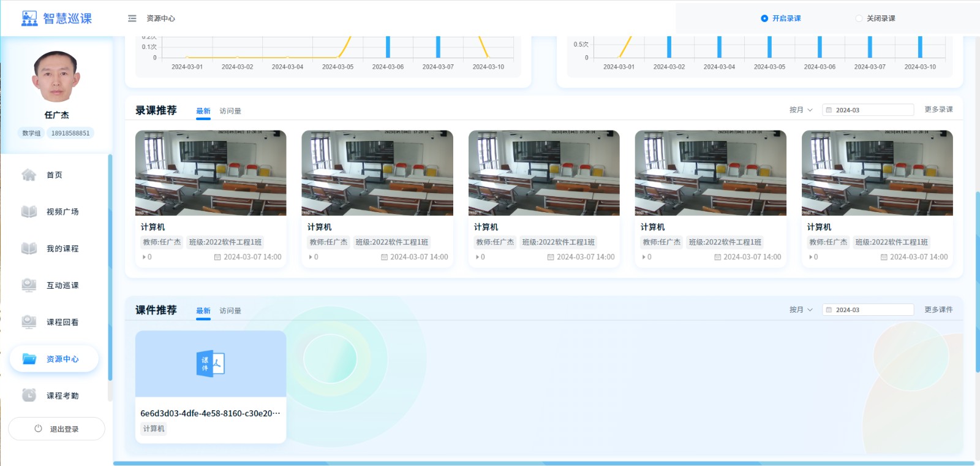Select the 互动巡课 sidebar icon
Image resolution: width=980 pixels, height=466 pixels.
[x=29, y=285]
